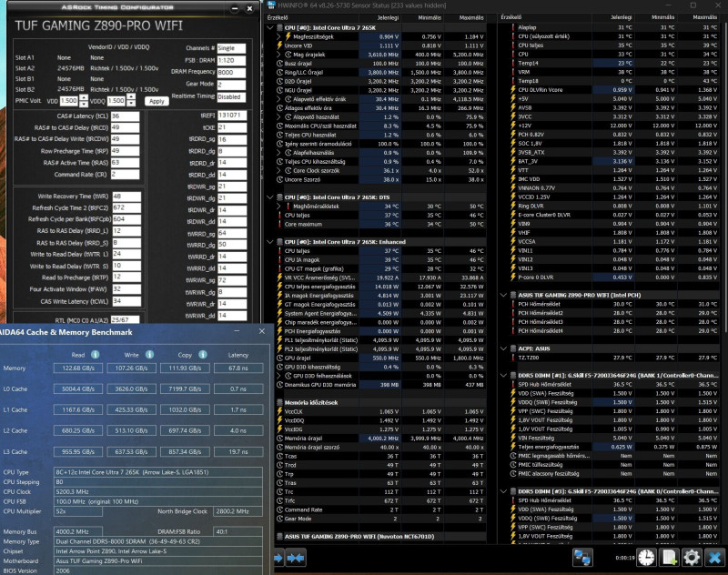Collapse the CPU [#0] Intel Core Ultra 7 265K group
Image resolution: width=728 pixels, height=575 pixels.
pos(270,28)
